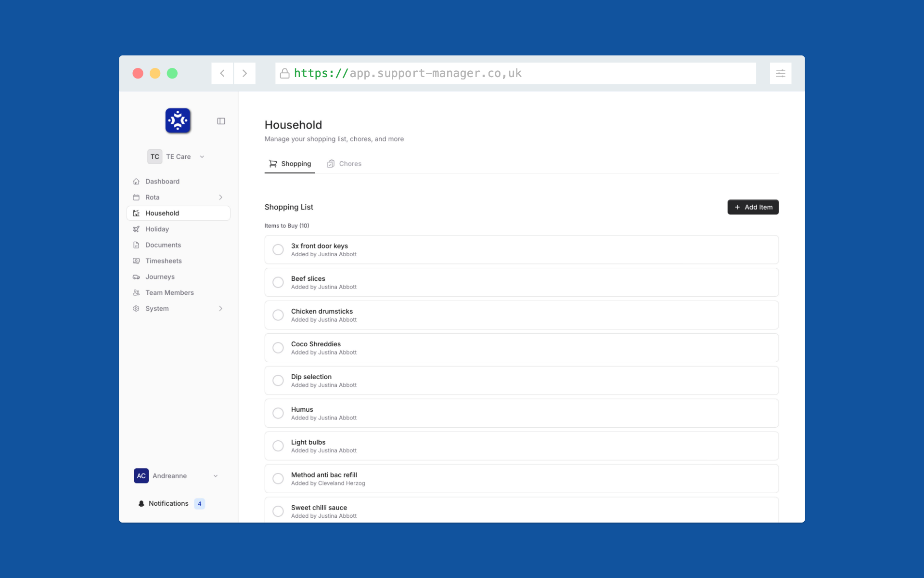Mark Beef slices as bought
The height and width of the screenshot is (578, 924).
278,282
